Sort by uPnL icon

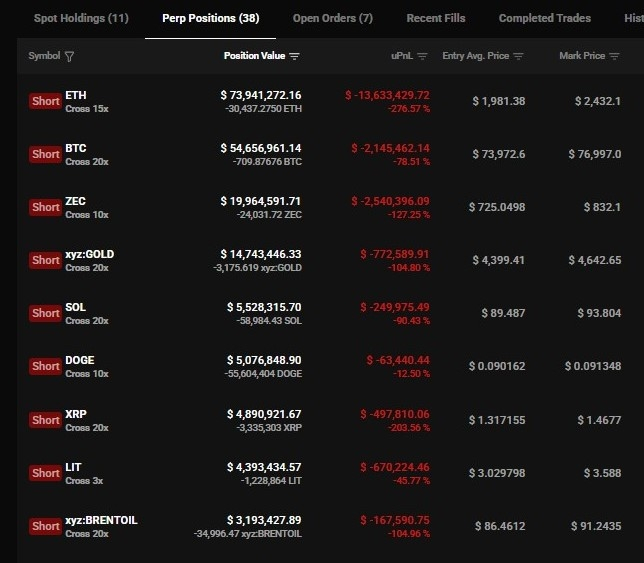tap(422, 56)
